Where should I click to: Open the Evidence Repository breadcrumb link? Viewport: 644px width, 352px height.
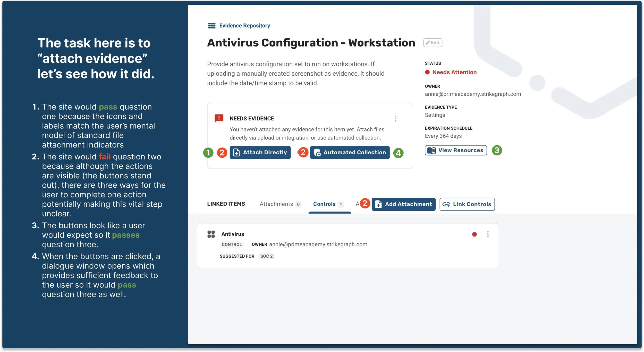point(244,26)
